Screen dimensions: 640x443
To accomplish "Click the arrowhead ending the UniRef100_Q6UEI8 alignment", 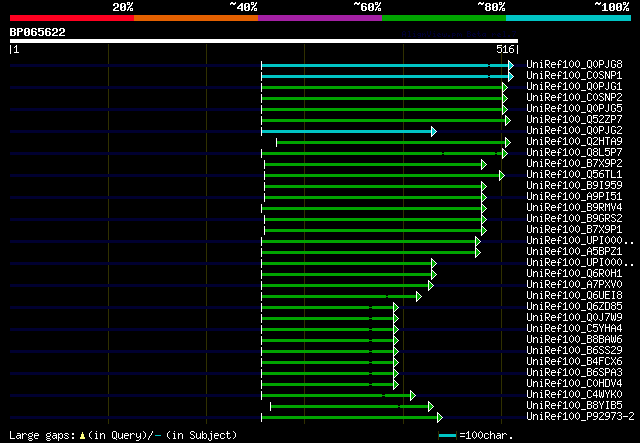I will pos(419,297).
